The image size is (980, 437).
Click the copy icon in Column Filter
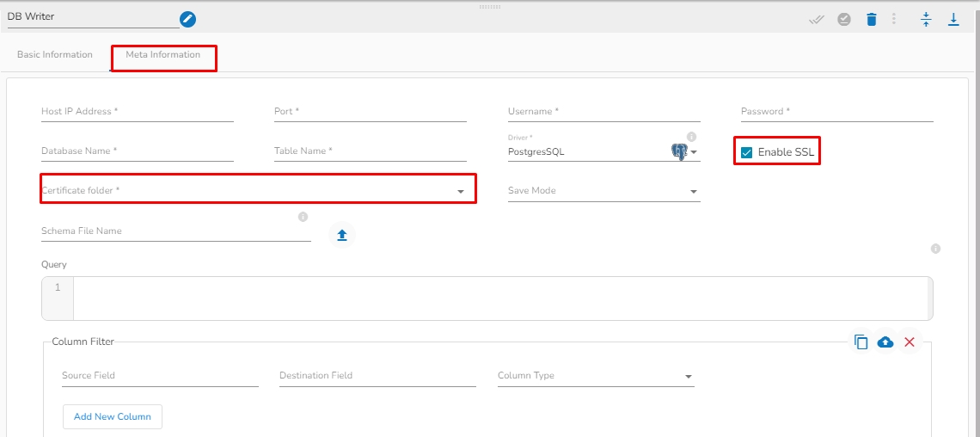[x=861, y=342]
